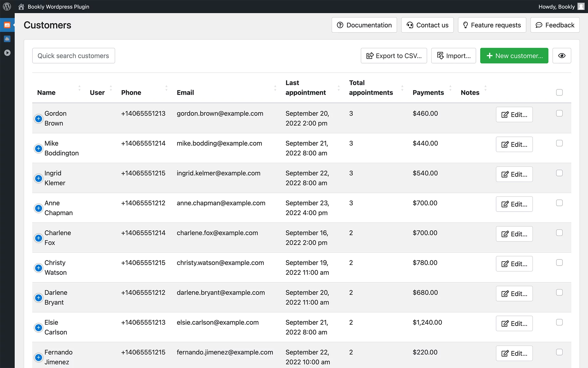Image resolution: width=588 pixels, height=368 pixels.
Task: Edit Charlene Fox's customer record
Action: pyautogui.click(x=514, y=234)
